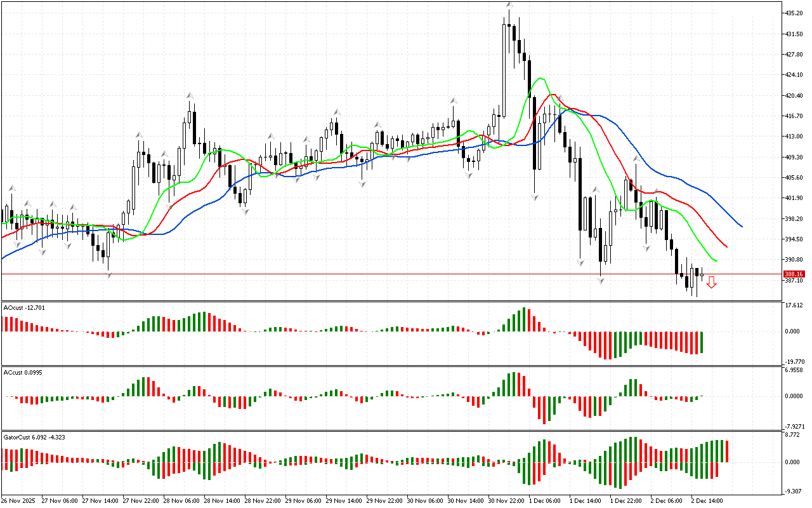This screenshot has width=812, height=508.
Task: Select the up fractal above the 1 Dec 22:00 candle
Action: point(635,159)
